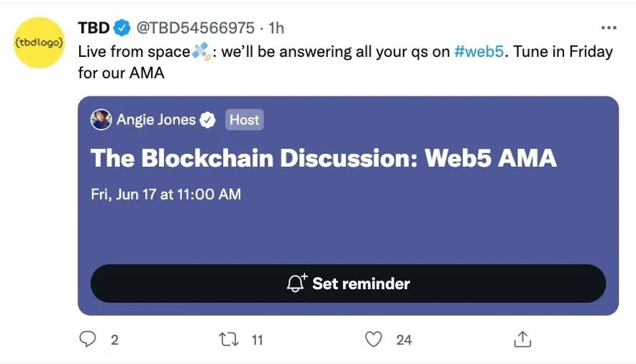The height and width of the screenshot is (364, 636).
Task: Open the #web5 hashtag link
Action: [x=478, y=52]
